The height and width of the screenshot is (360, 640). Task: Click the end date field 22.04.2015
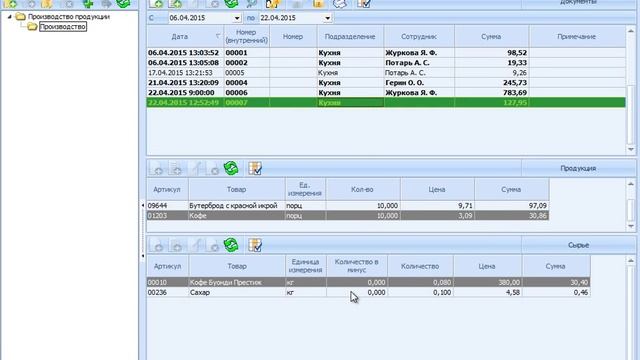(291, 18)
